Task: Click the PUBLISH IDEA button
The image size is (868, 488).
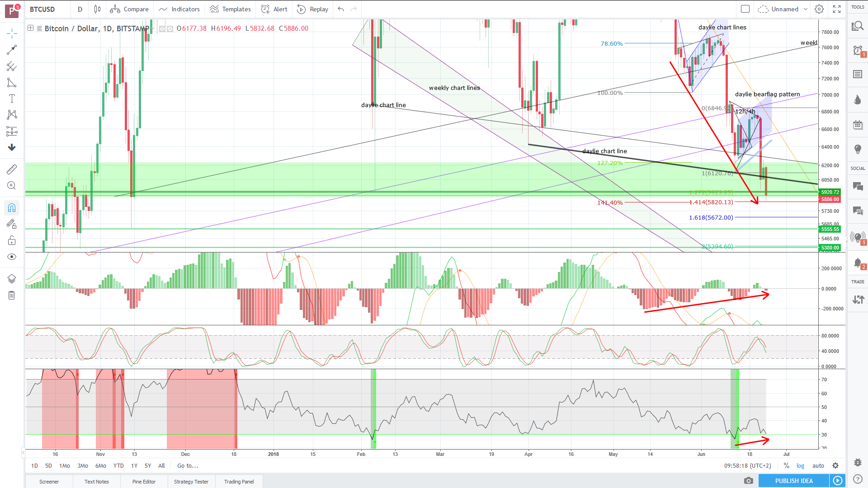Action: pos(793,481)
